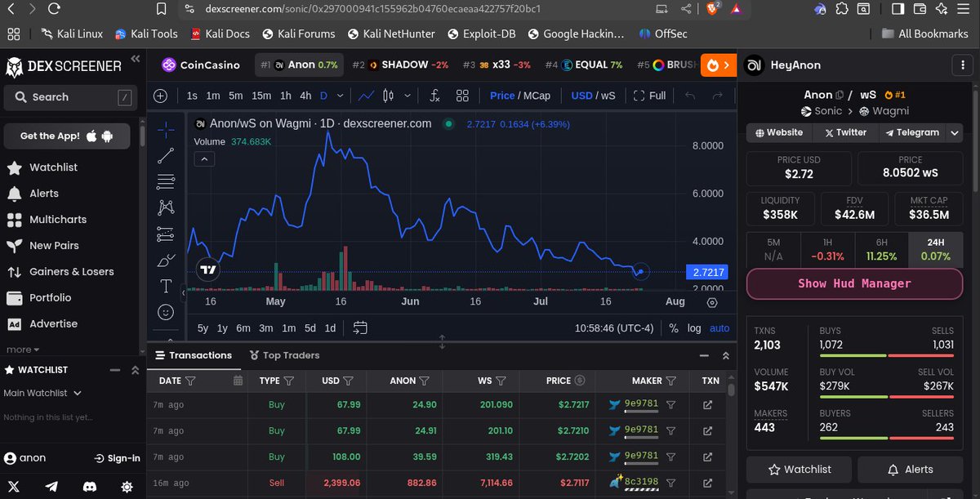Switch the chart between Price and MCap
Screen dimensions: 980x499
click(x=520, y=96)
